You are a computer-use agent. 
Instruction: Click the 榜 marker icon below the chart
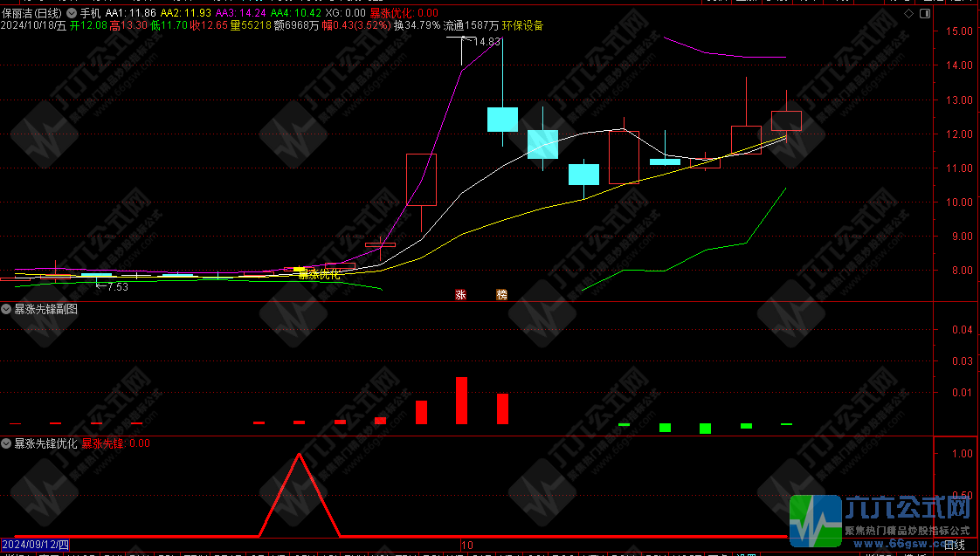501,295
